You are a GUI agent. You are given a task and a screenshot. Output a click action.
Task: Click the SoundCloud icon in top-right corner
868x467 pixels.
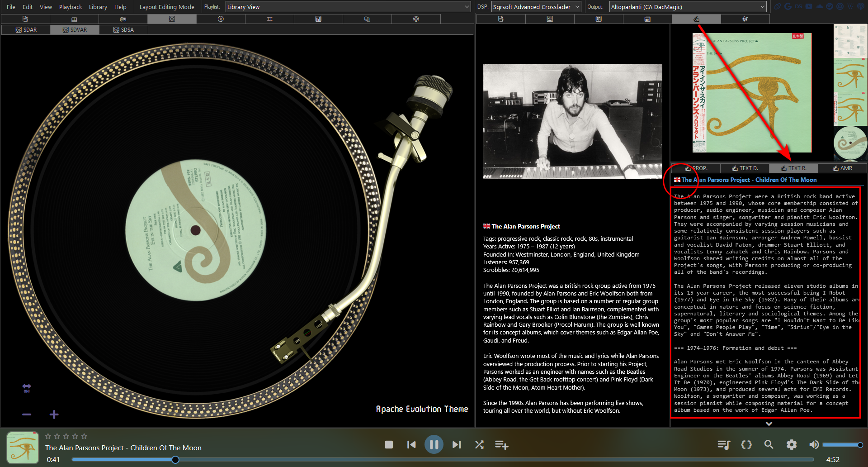(x=820, y=7)
